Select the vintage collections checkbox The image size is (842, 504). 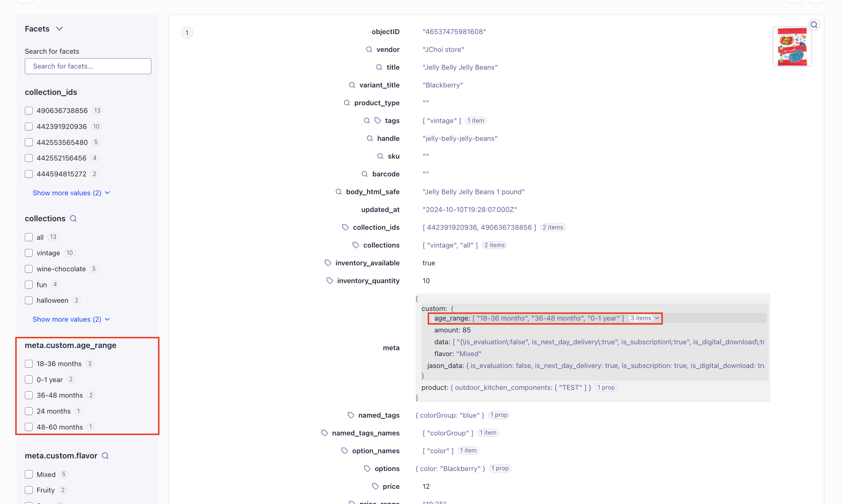tap(29, 253)
